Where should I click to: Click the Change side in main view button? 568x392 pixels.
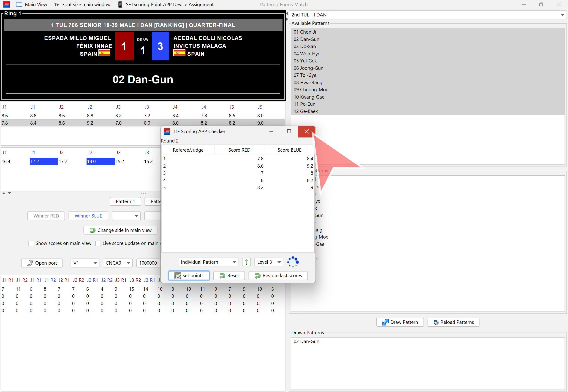(x=120, y=230)
